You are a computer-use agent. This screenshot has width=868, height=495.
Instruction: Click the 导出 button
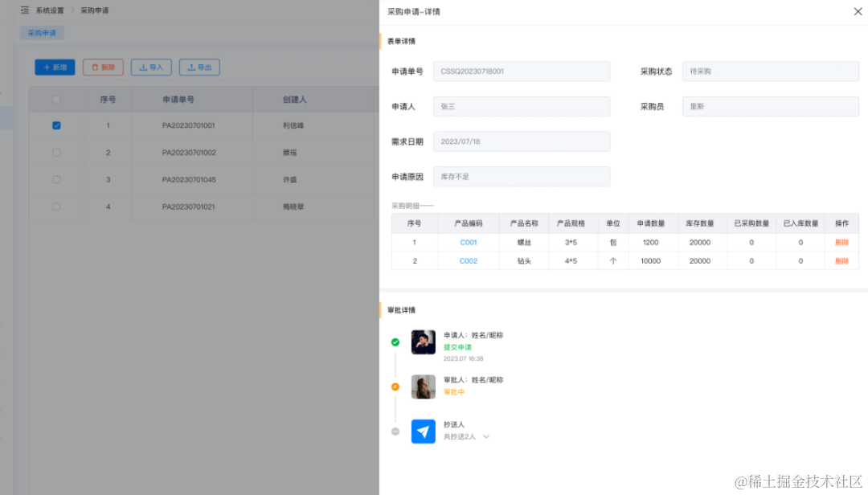tap(199, 67)
